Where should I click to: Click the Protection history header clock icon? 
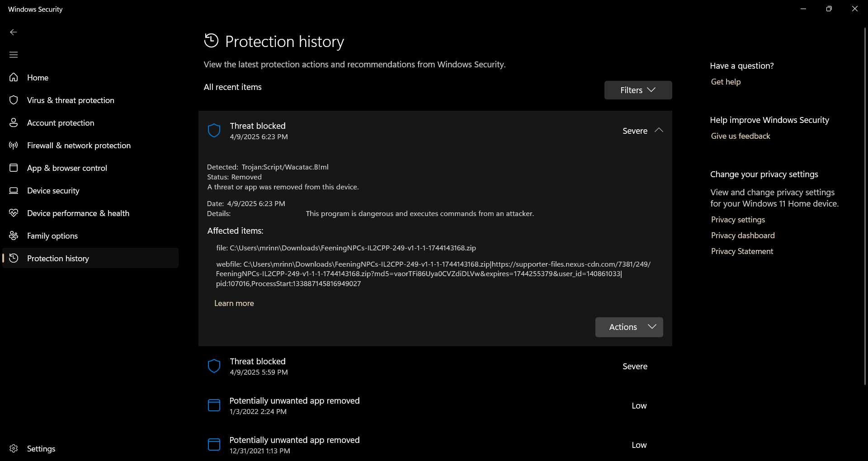coord(211,41)
